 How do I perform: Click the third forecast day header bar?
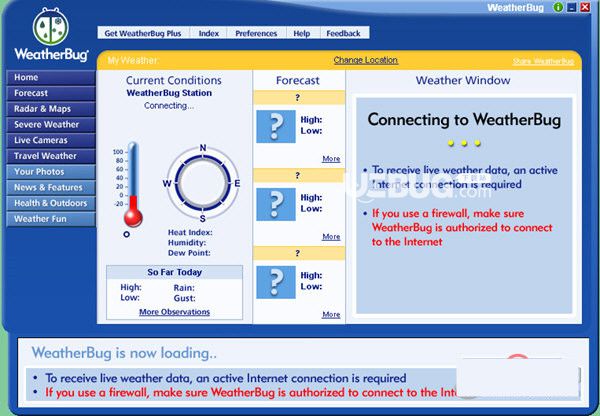click(x=298, y=253)
